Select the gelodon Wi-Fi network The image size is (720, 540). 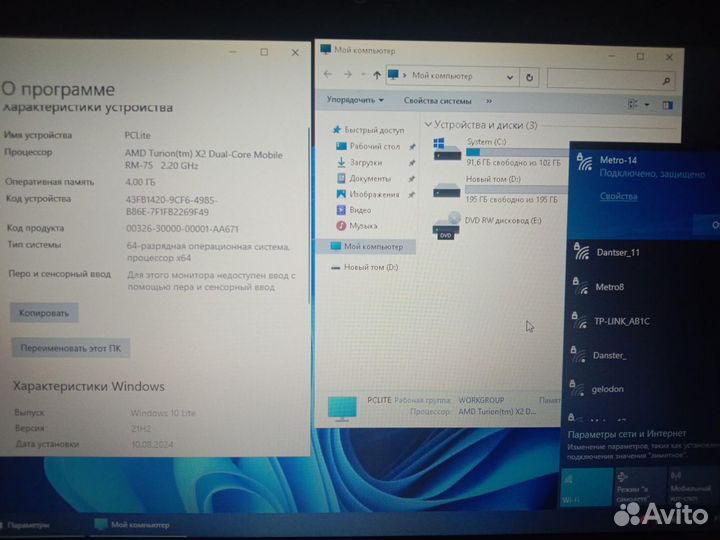coord(642,389)
